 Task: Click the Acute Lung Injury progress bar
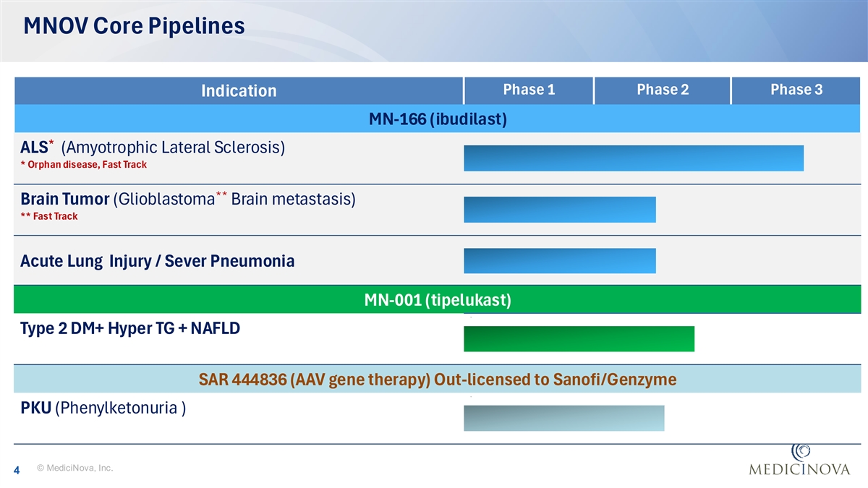tap(559, 261)
